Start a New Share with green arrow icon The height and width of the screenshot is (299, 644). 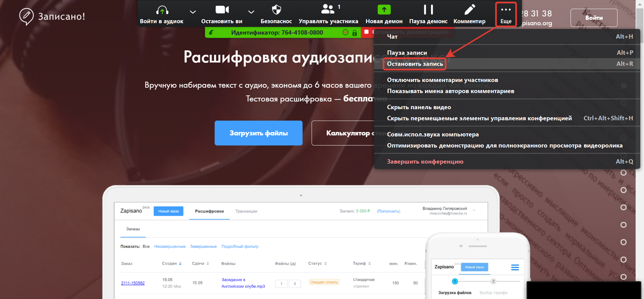pyautogui.click(x=384, y=10)
